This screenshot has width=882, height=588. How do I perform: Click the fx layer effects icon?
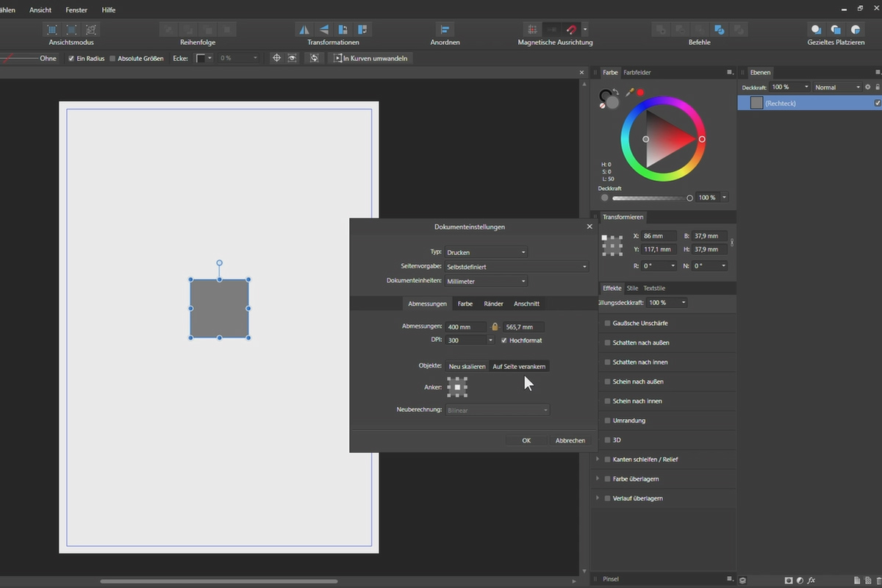point(811,580)
